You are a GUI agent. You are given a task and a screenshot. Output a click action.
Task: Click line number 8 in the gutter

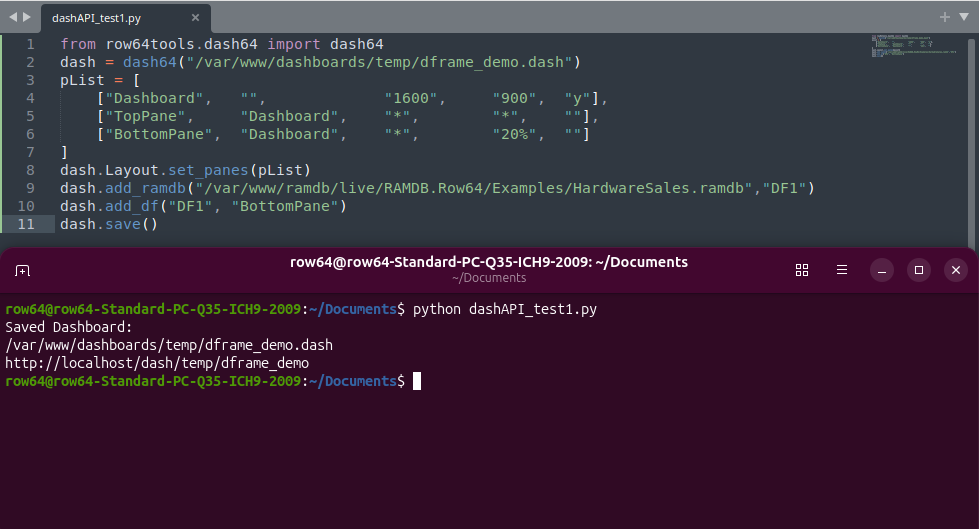point(31,171)
